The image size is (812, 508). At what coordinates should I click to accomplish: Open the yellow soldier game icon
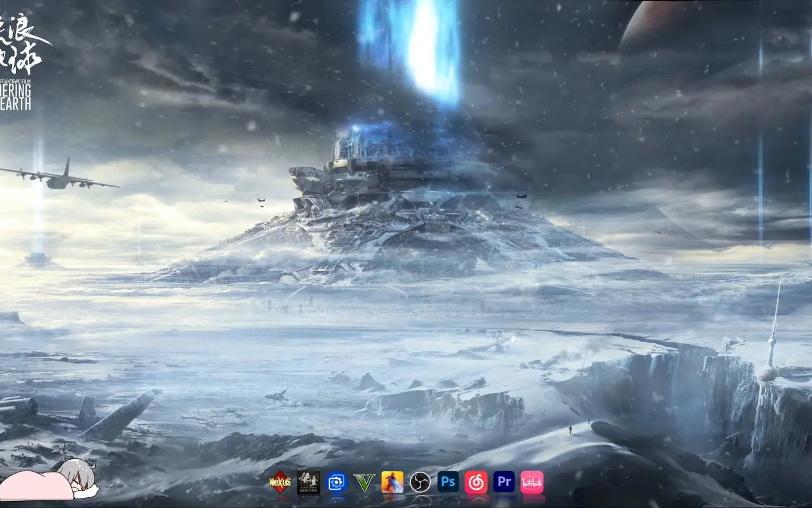point(392,482)
